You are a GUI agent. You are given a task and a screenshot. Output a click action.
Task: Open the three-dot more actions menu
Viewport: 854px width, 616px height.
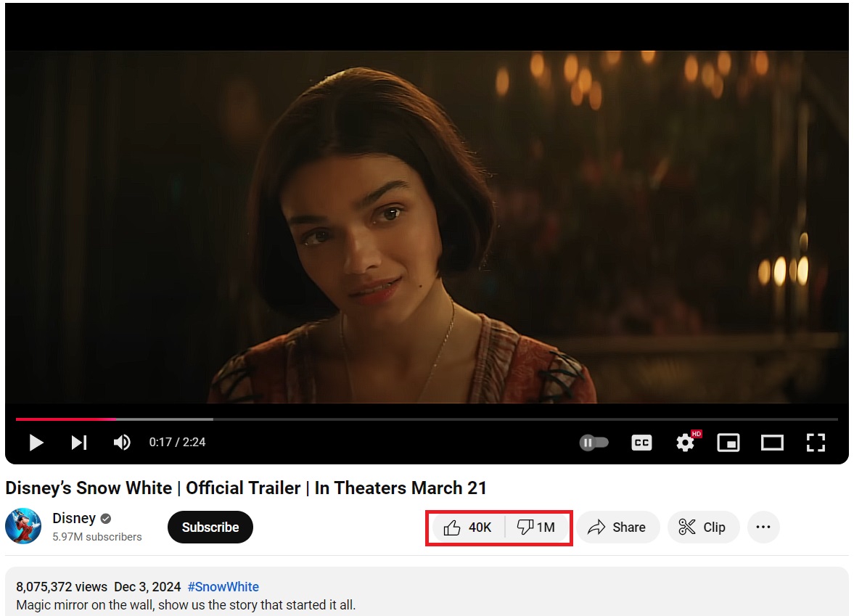click(763, 527)
